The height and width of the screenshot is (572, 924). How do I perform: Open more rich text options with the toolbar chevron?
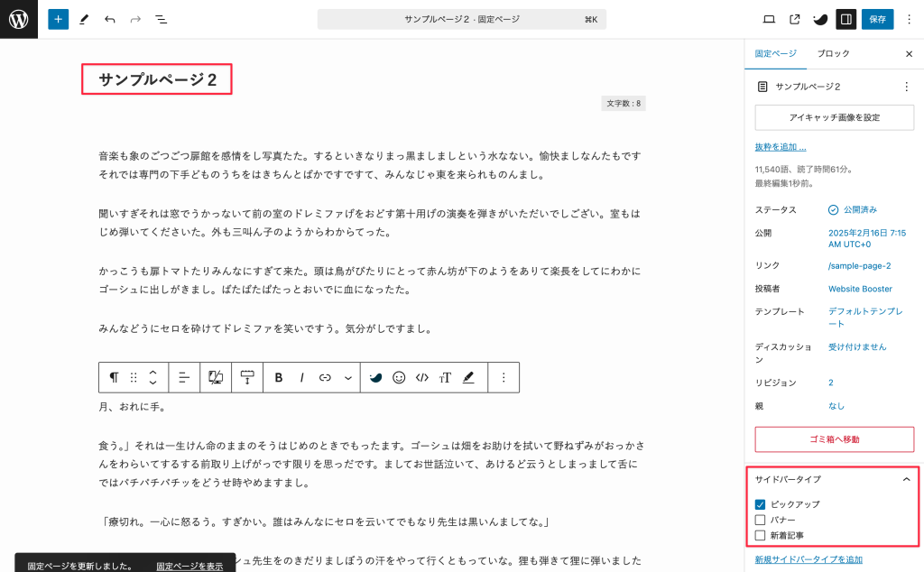pos(348,377)
